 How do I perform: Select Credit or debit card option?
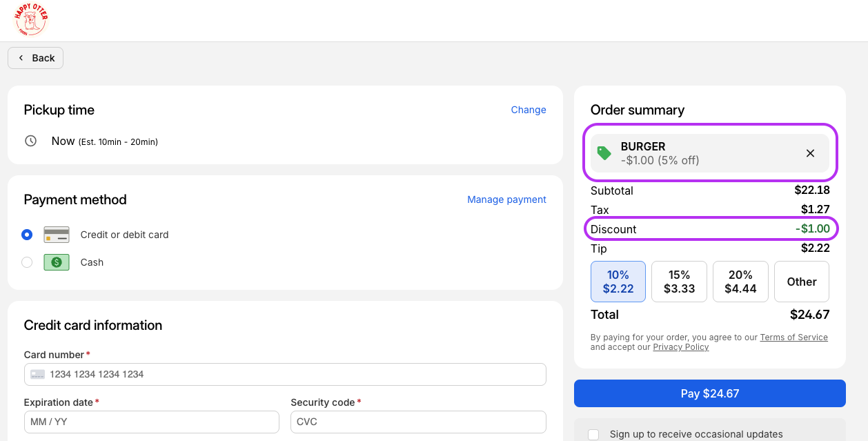click(x=27, y=235)
